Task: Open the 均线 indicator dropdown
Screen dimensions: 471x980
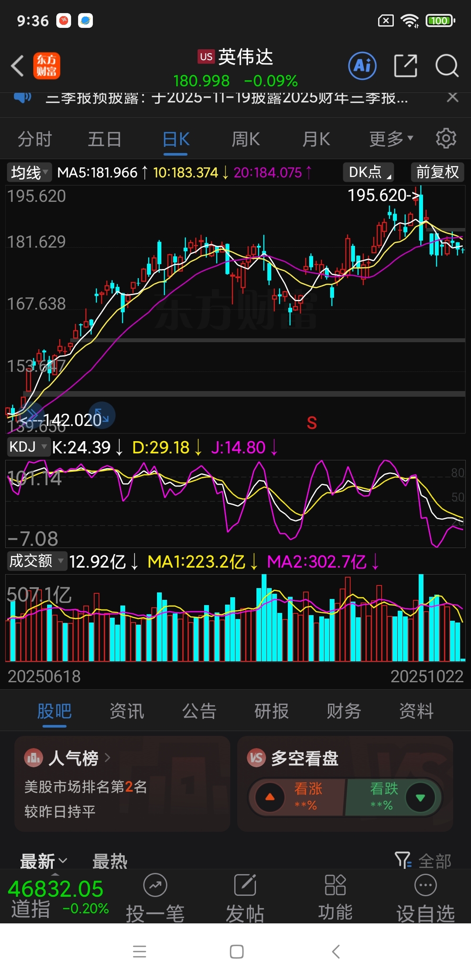Action: pyautogui.click(x=29, y=172)
